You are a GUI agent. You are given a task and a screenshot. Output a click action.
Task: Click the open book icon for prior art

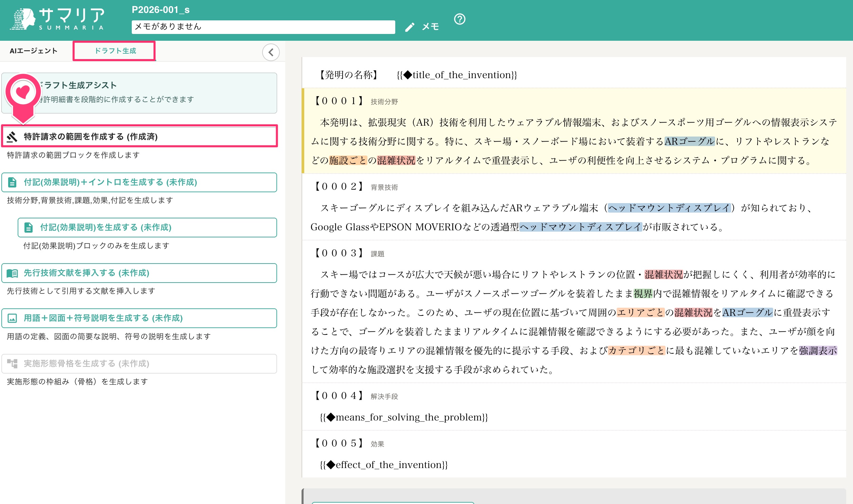point(12,273)
